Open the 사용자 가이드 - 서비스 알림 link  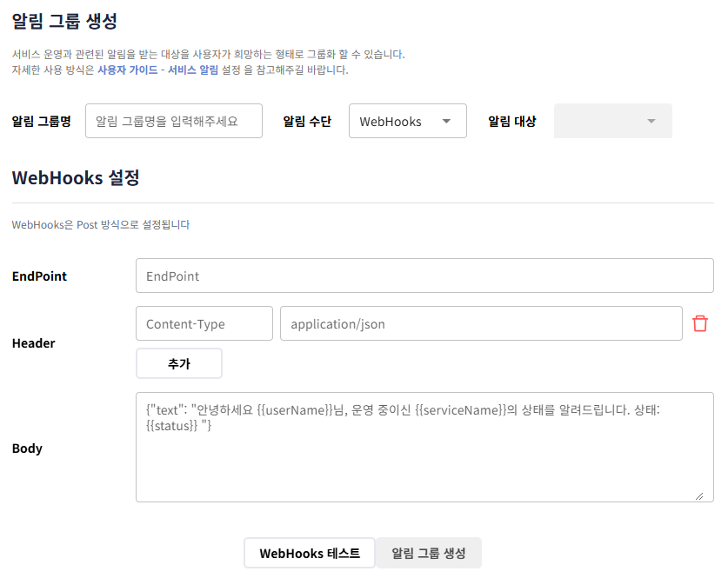click(157, 70)
